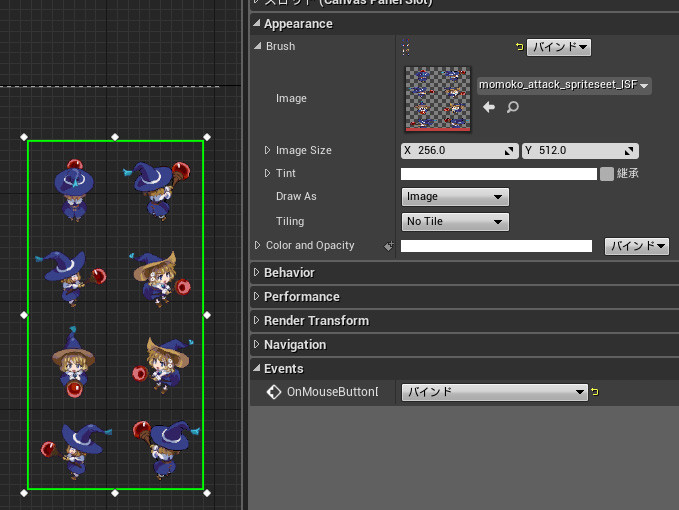Open Color and Opacity バインド dropdown
This screenshot has width=679, height=510.
637,246
